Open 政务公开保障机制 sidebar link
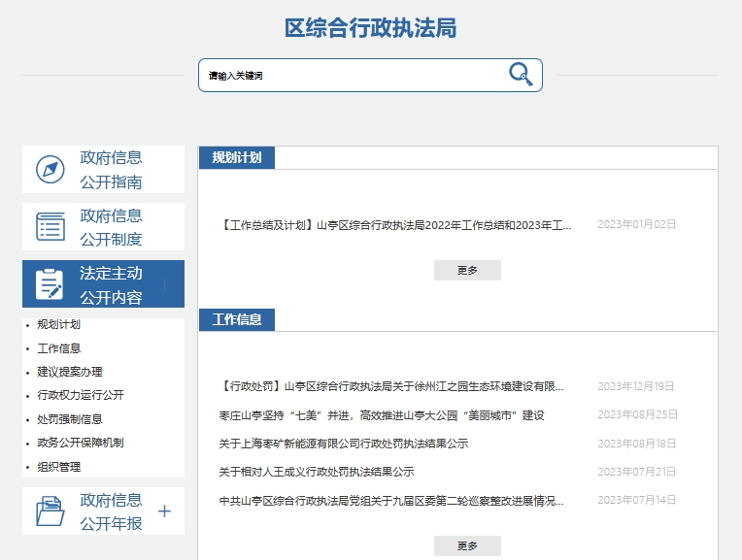Image resolution: width=742 pixels, height=560 pixels. pyautogui.click(x=81, y=443)
